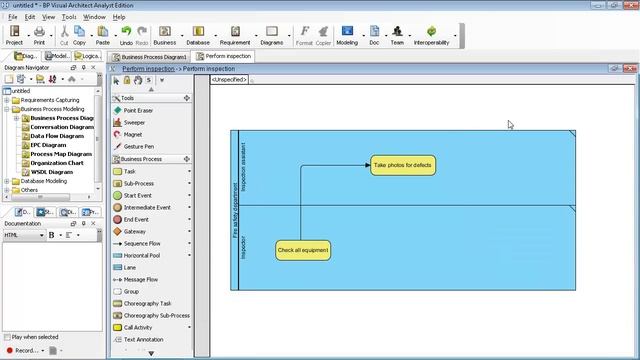Activate the hand pan tool in palette
The height and width of the screenshot is (360, 640).
click(138, 80)
